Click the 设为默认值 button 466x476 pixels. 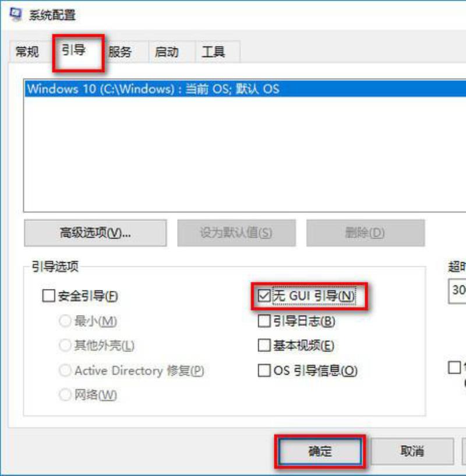point(236,233)
